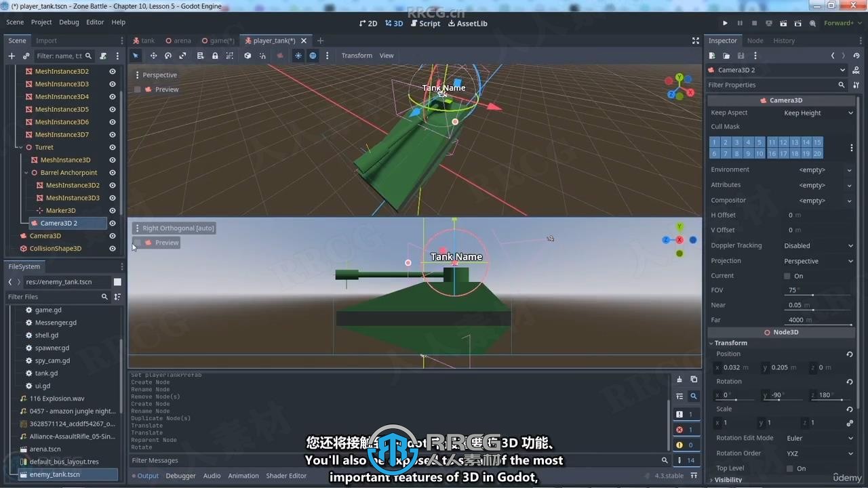Open the History tab
This screenshot has height=488, width=868.
pyautogui.click(x=784, y=41)
